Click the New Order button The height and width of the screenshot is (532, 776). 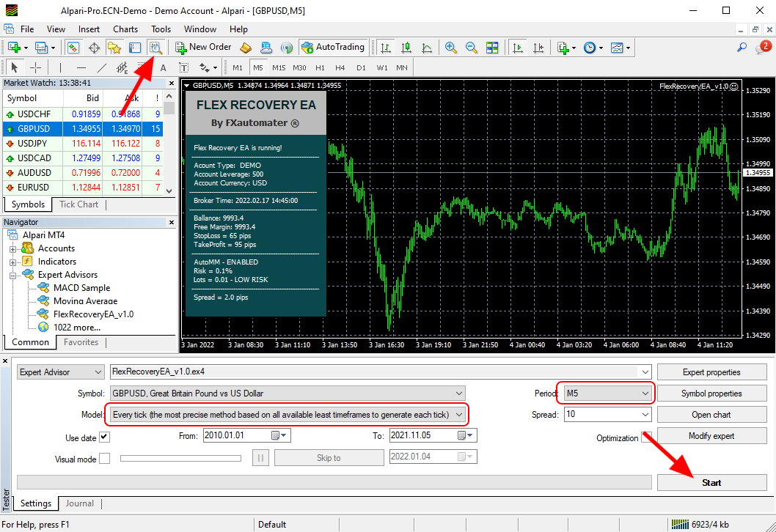(203, 48)
